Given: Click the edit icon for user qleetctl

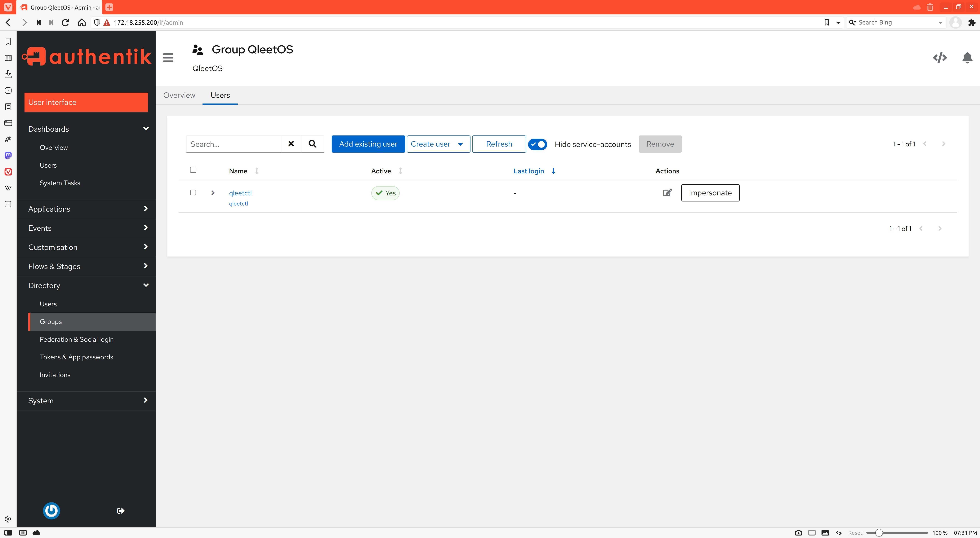Looking at the screenshot, I should 667,193.
